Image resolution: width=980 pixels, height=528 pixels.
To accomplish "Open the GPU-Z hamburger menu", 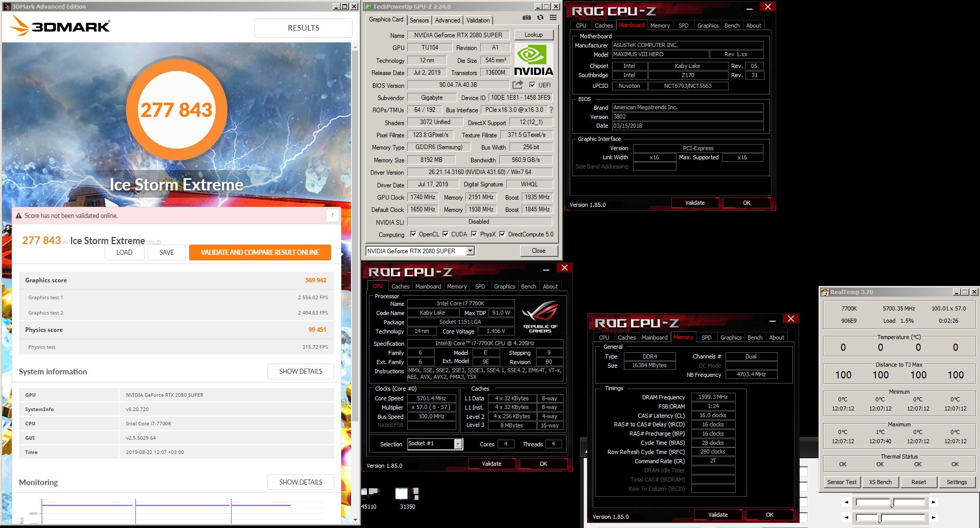I will (553, 17).
